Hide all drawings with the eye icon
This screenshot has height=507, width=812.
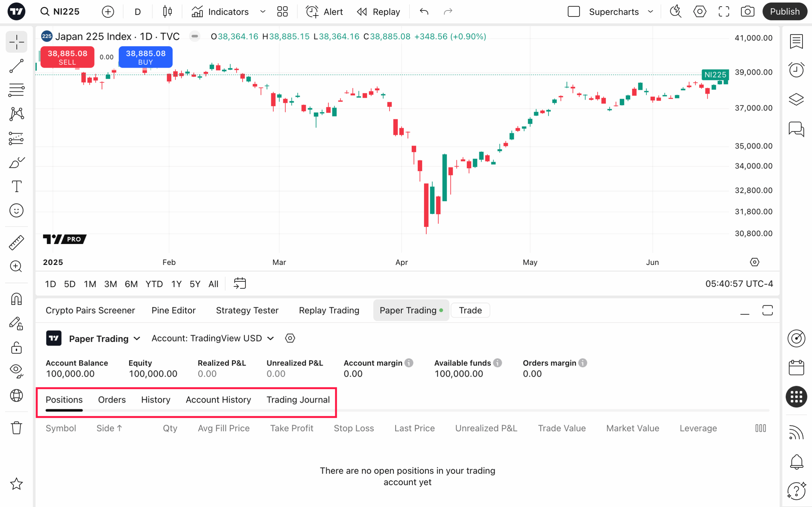(16, 370)
